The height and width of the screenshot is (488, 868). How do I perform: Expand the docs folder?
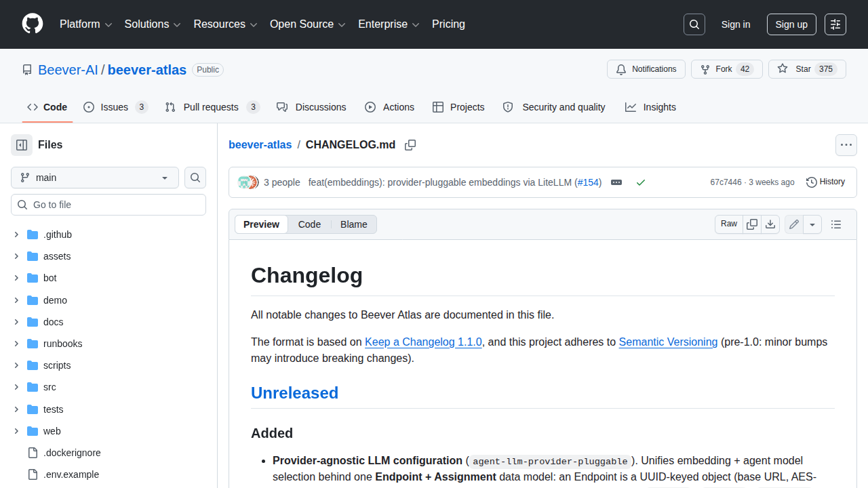tap(16, 322)
